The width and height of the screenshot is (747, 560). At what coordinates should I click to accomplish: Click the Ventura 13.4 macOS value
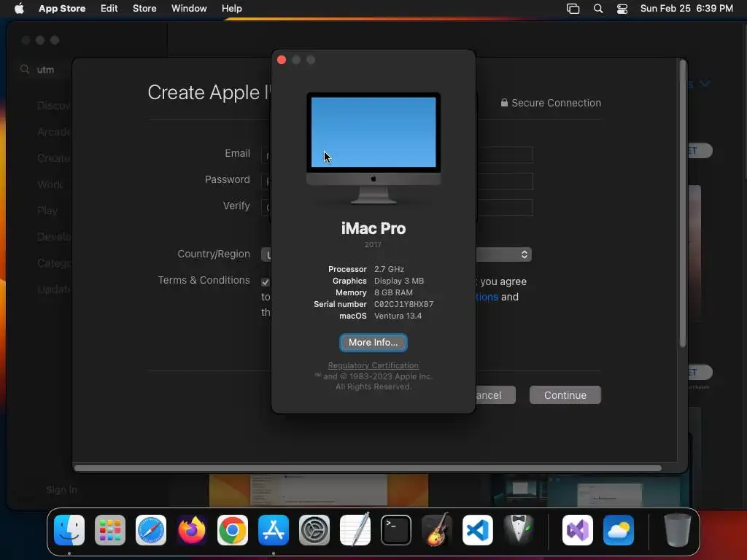pyautogui.click(x=398, y=316)
